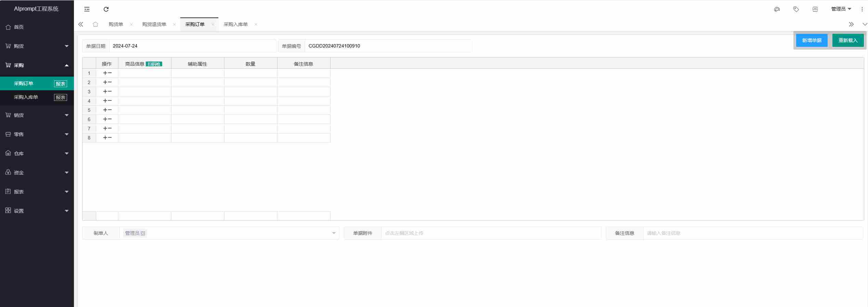
Task: Open the 制单人 dropdown arrow
Action: pyautogui.click(x=334, y=233)
